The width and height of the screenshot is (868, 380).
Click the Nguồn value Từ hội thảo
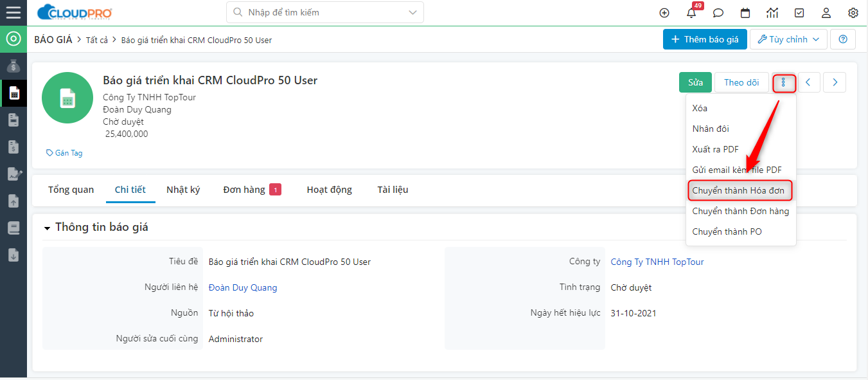click(x=231, y=313)
